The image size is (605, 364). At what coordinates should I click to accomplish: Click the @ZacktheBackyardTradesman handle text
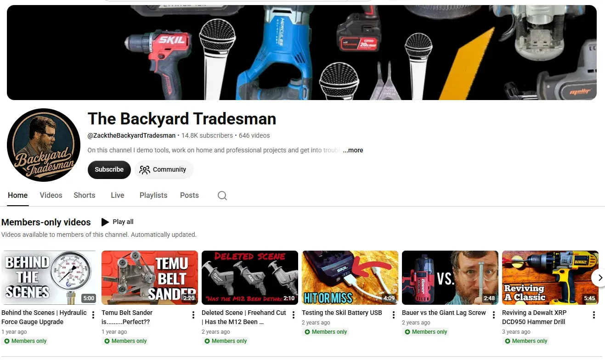click(x=131, y=135)
